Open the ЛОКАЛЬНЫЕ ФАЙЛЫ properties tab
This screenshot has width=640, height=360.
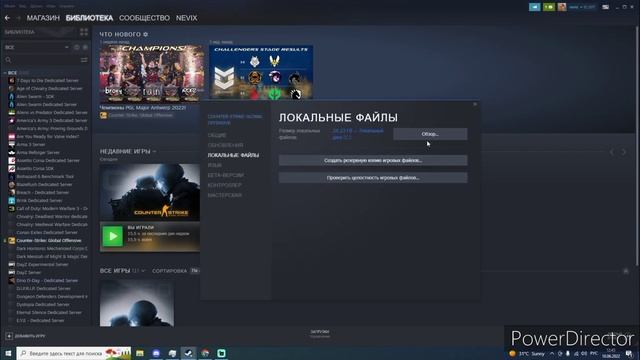pos(233,155)
